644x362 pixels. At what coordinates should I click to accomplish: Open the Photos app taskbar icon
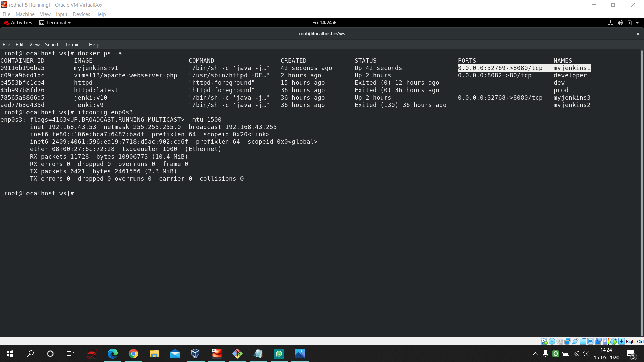pos(300,354)
